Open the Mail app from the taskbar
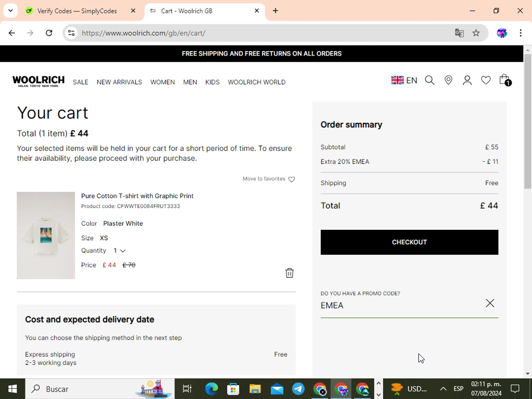532x399 pixels. tap(277, 389)
